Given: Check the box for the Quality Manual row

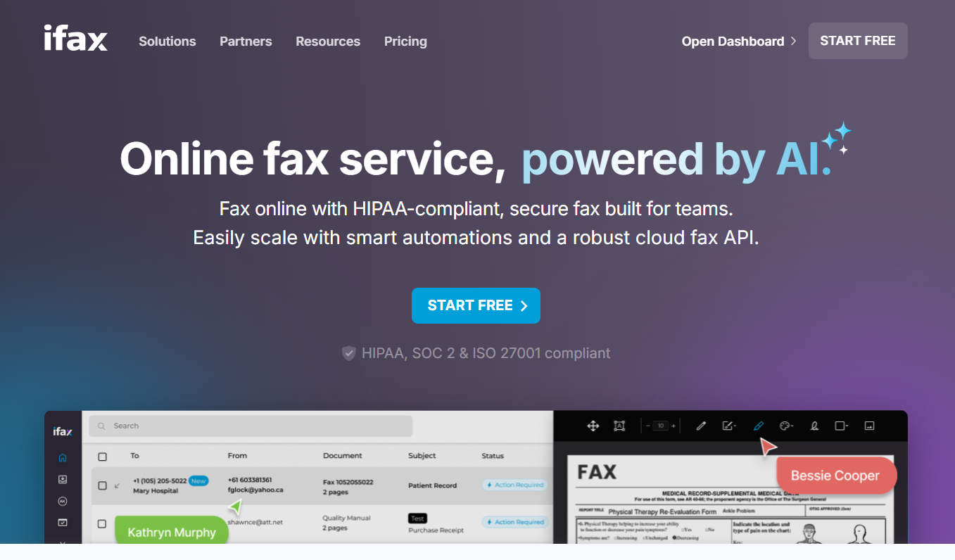Looking at the screenshot, I should coord(102,523).
